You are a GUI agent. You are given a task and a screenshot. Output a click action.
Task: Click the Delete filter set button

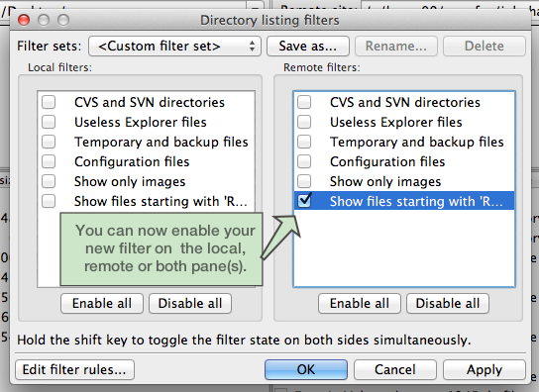tap(484, 47)
